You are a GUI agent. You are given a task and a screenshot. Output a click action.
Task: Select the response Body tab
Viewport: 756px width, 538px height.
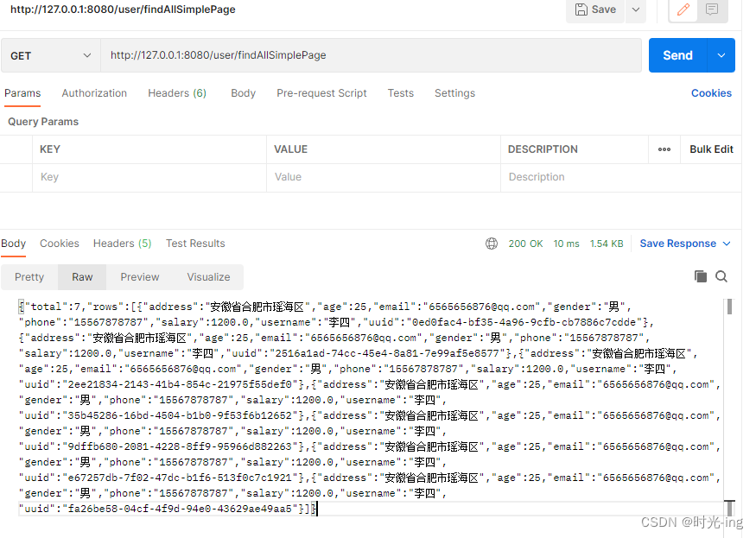pos(14,244)
